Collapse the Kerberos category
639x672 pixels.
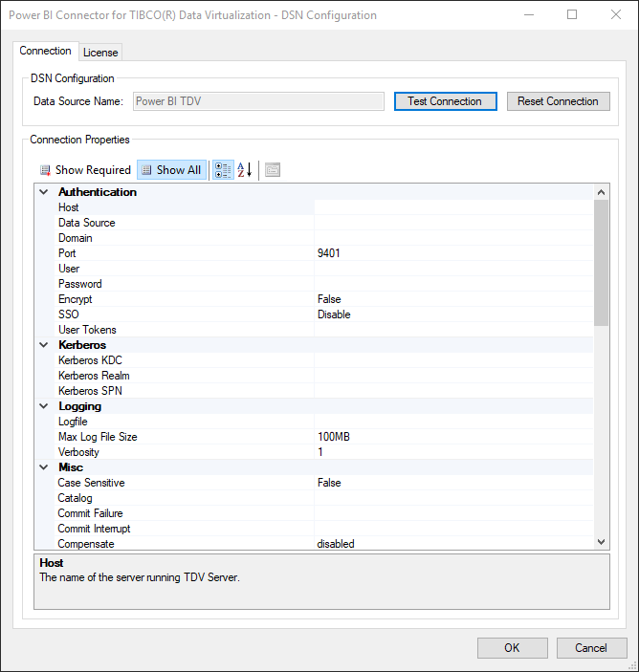(43, 345)
